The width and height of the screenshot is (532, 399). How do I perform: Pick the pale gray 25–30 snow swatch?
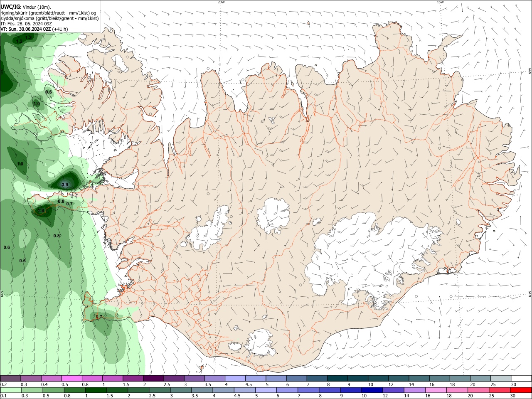point(501,379)
